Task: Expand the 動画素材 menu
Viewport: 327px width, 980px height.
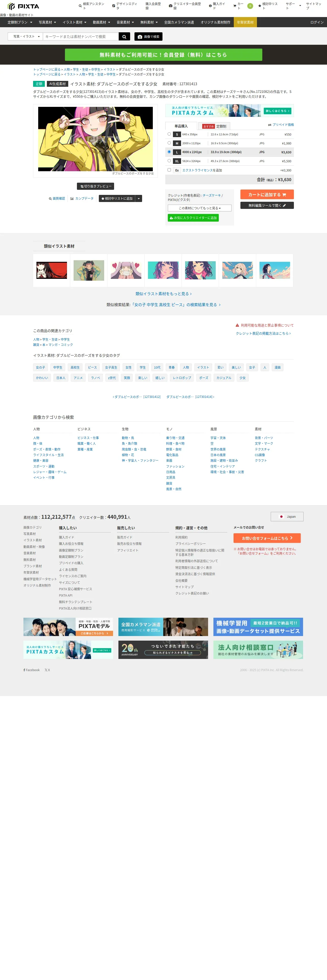Action: 101,22
